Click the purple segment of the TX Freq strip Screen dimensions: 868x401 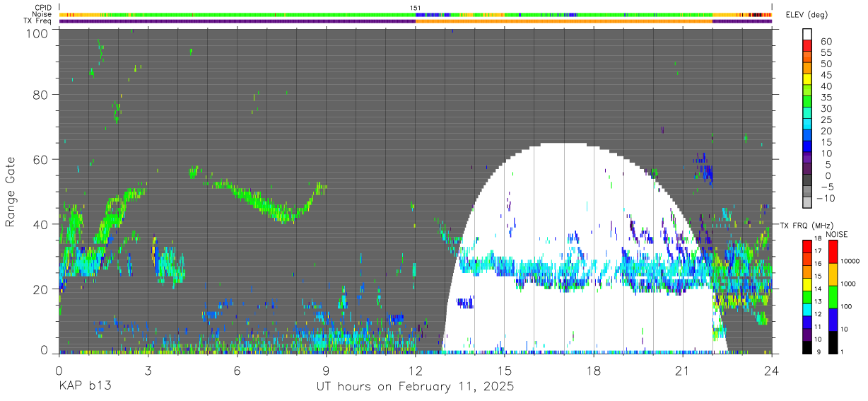click(237, 21)
